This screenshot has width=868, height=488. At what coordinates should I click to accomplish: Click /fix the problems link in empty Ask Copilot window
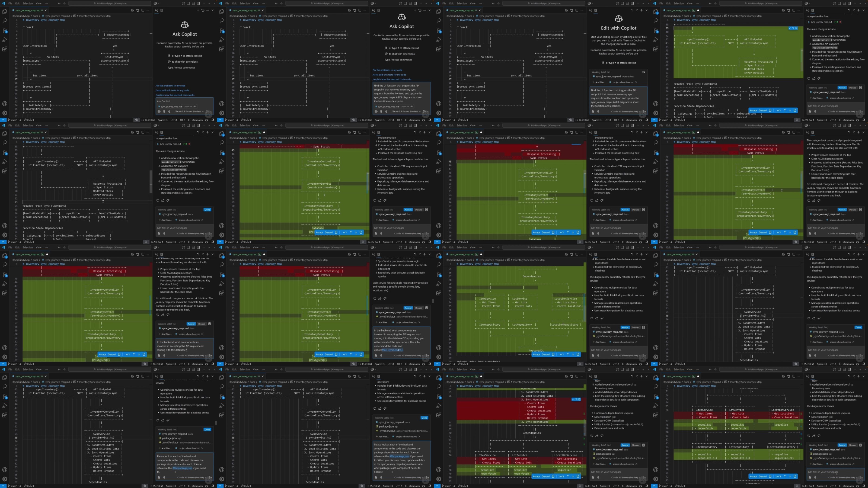pyautogui.click(x=171, y=86)
